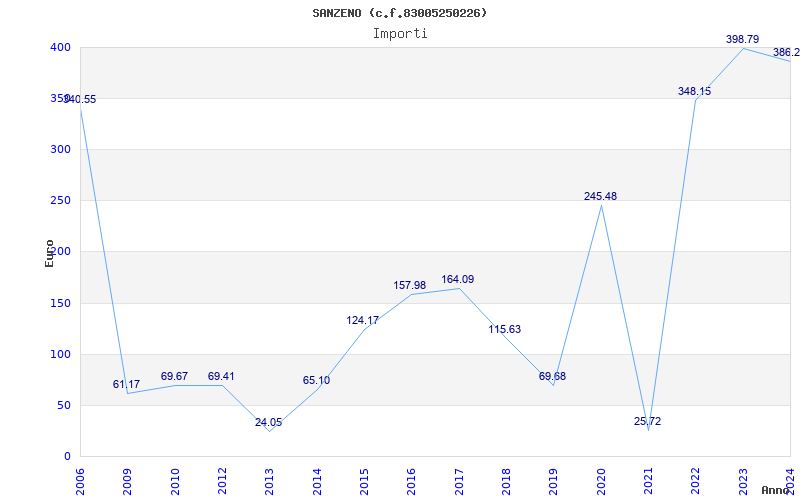Click the x-axis year 2021

point(648,482)
